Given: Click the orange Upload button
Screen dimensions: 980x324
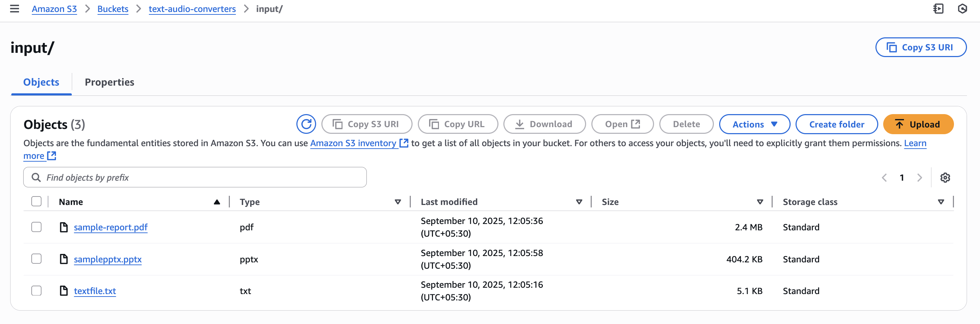Looking at the screenshot, I should pyautogui.click(x=918, y=124).
